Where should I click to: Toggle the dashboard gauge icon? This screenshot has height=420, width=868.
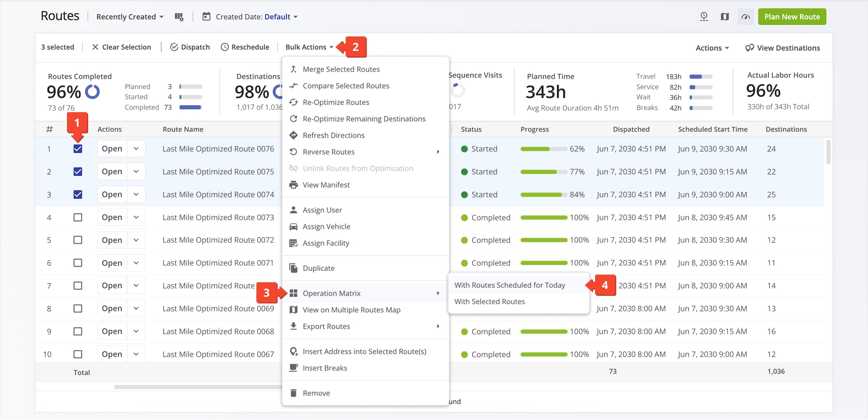(746, 17)
